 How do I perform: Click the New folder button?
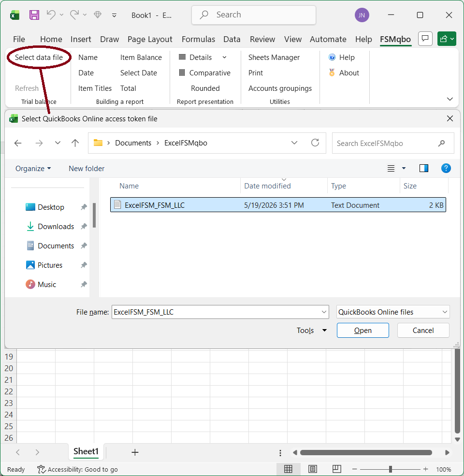pyautogui.click(x=87, y=169)
